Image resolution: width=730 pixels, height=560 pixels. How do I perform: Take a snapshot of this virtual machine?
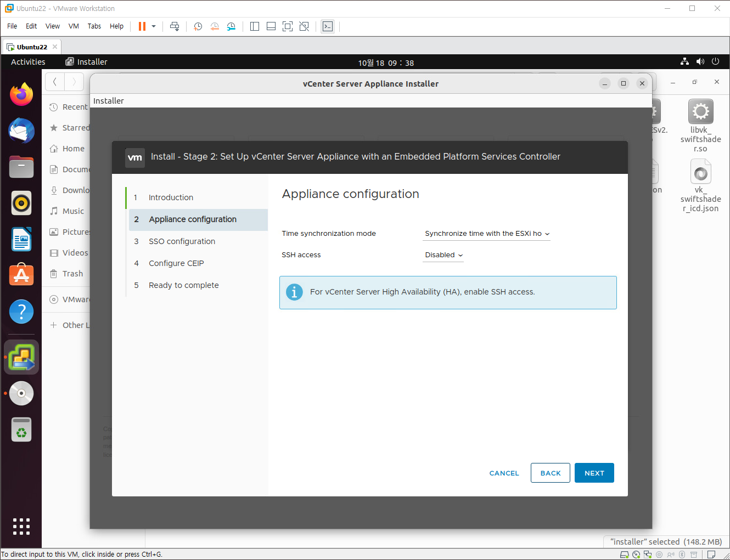coord(198,26)
